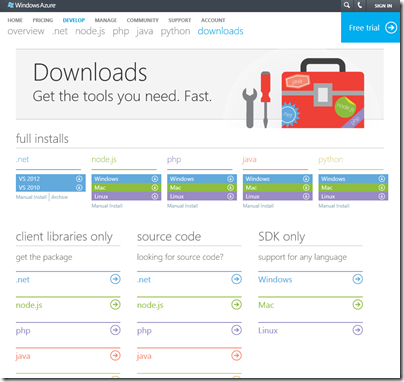Image resolution: width=404 pixels, height=382 pixels.
Task: Switch to the java sub-tab
Action: [x=145, y=32]
